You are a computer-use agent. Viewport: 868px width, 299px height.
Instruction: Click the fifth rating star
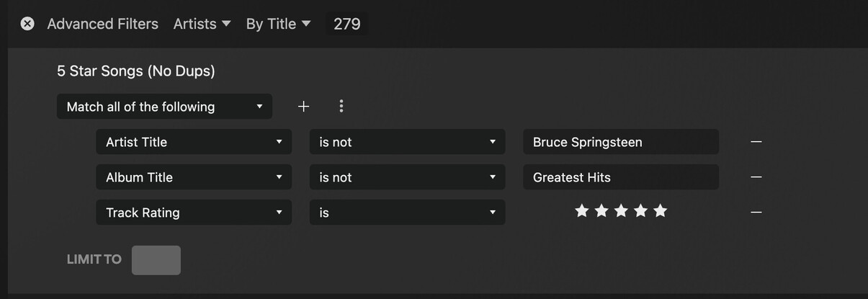coord(660,211)
